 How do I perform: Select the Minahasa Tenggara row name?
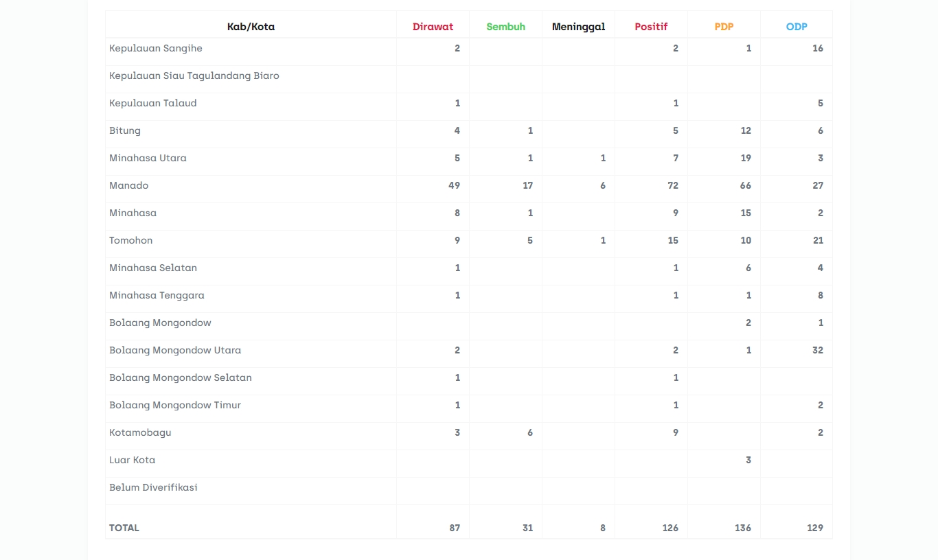[157, 296]
